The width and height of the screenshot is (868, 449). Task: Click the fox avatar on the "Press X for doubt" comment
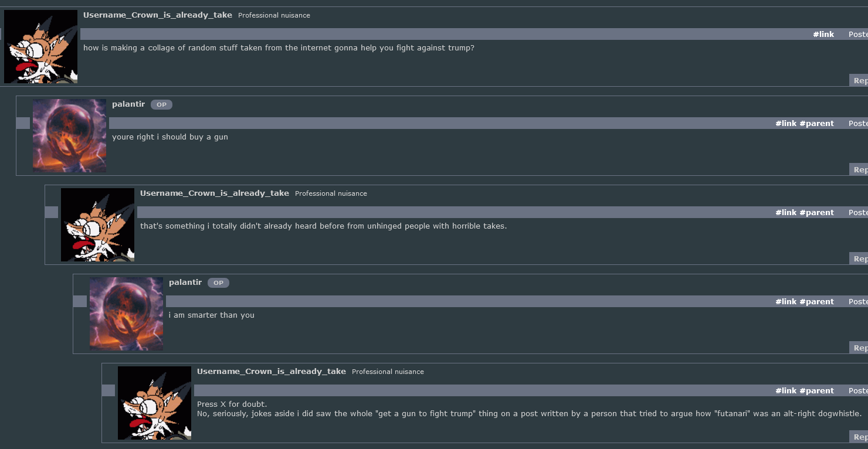point(154,403)
